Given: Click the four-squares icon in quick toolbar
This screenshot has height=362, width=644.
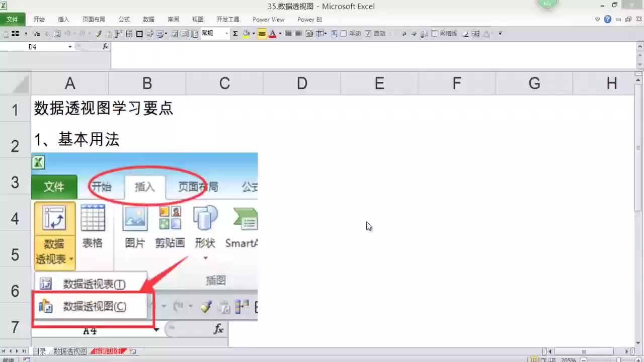Looking at the screenshot, I should (15, 34).
